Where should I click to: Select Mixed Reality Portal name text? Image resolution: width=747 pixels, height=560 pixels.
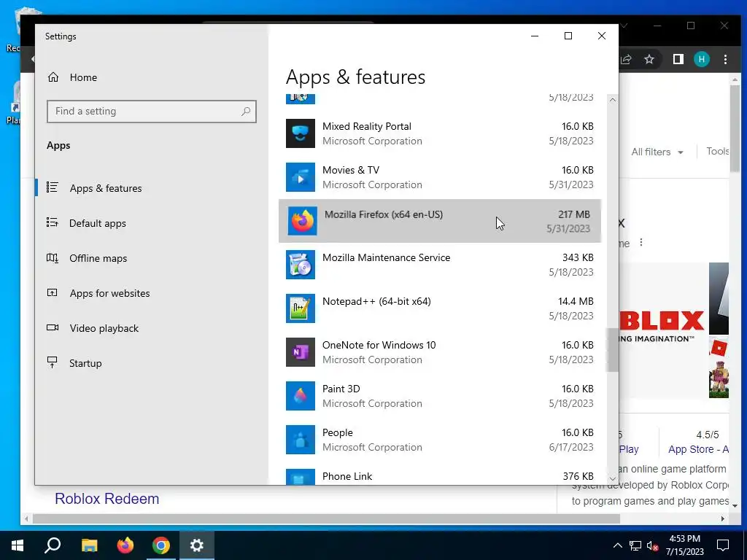367,126
